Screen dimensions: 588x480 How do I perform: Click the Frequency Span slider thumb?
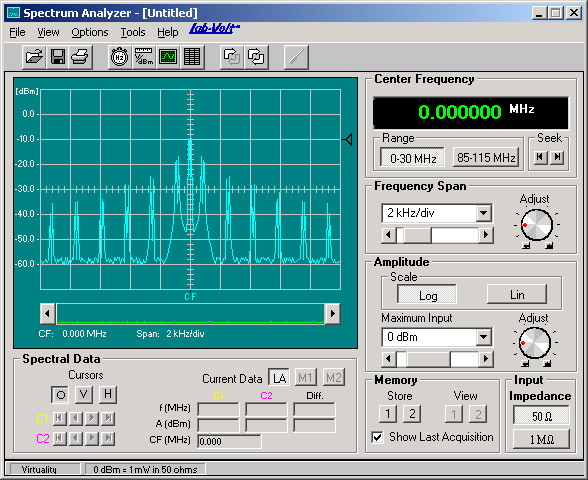(400, 235)
